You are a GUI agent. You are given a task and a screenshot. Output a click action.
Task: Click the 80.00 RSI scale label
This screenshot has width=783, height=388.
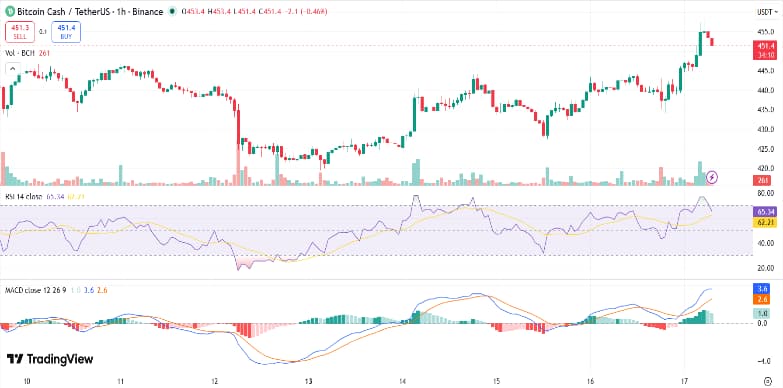click(x=767, y=193)
